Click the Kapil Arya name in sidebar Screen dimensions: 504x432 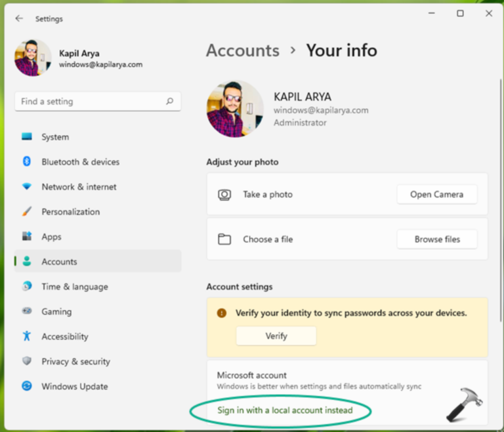coord(79,53)
